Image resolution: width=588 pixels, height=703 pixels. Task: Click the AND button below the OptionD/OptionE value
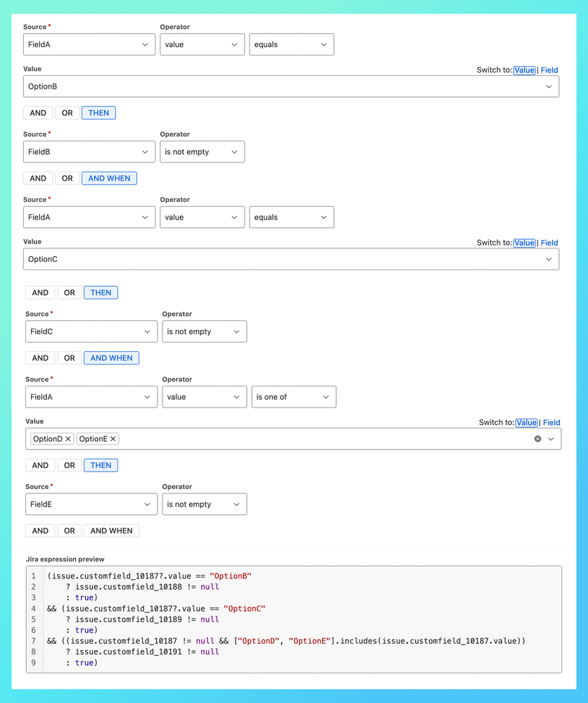pyautogui.click(x=40, y=465)
